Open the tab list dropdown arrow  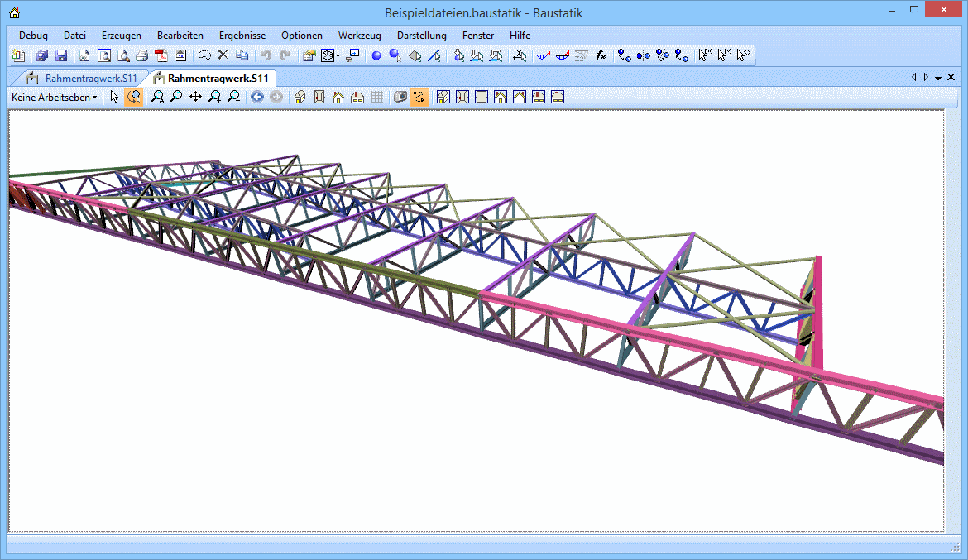tap(938, 78)
